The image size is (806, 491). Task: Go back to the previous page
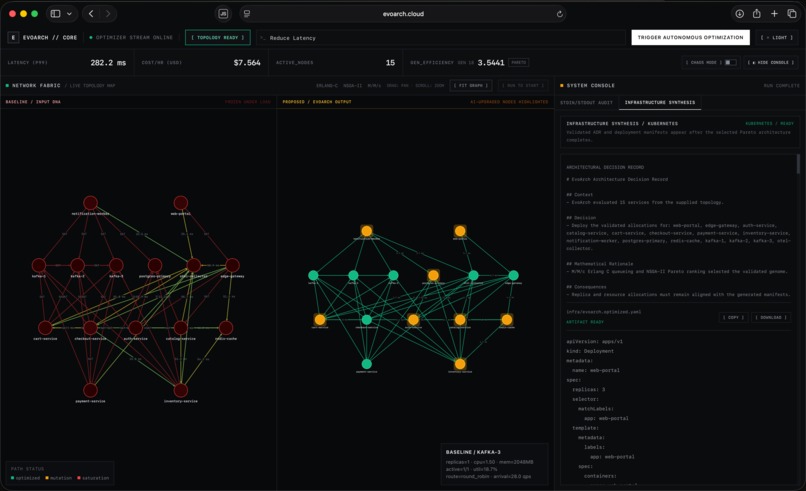(x=91, y=14)
